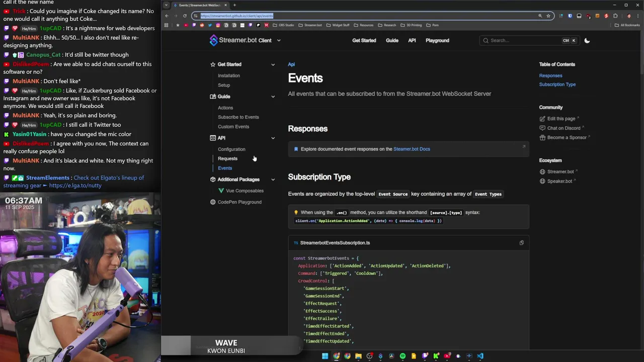Select the Events browser tab

(200, 5)
